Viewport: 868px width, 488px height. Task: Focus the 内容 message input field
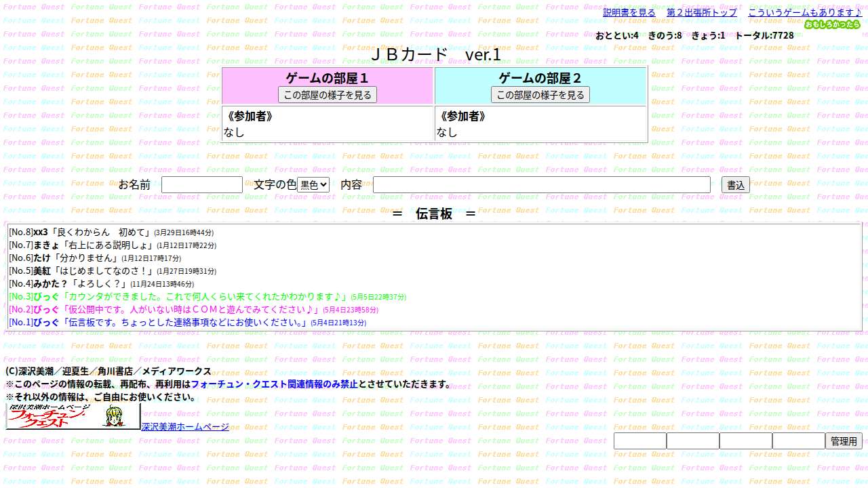tap(542, 184)
